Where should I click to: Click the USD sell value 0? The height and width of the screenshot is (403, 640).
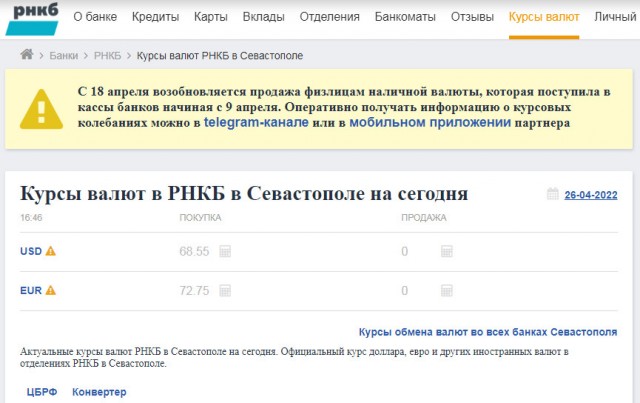click(404, 251)
